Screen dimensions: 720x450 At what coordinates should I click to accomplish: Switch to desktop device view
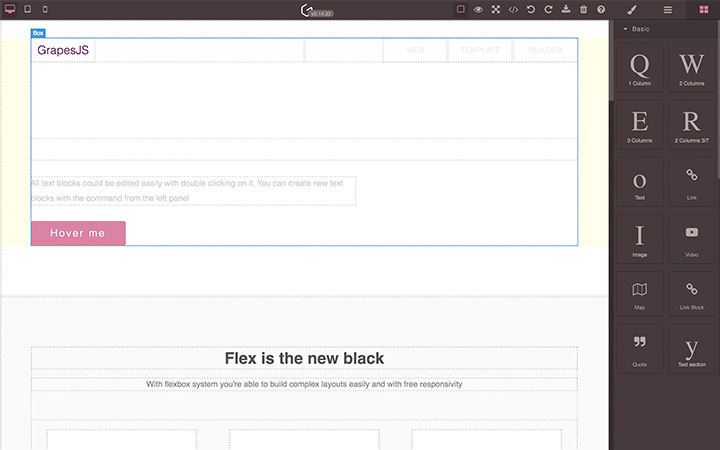click(x=10, y=9)
